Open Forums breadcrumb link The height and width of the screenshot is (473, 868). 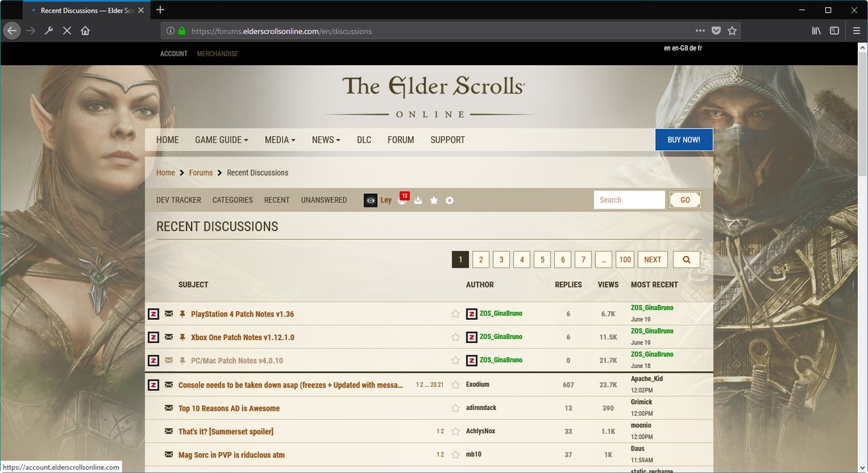pos(201,173)
